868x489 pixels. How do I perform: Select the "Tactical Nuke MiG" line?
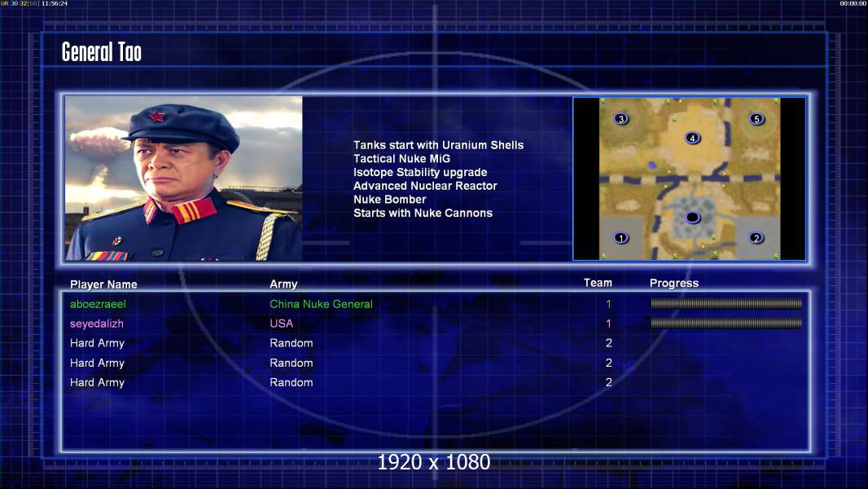(x=402, y=159)
